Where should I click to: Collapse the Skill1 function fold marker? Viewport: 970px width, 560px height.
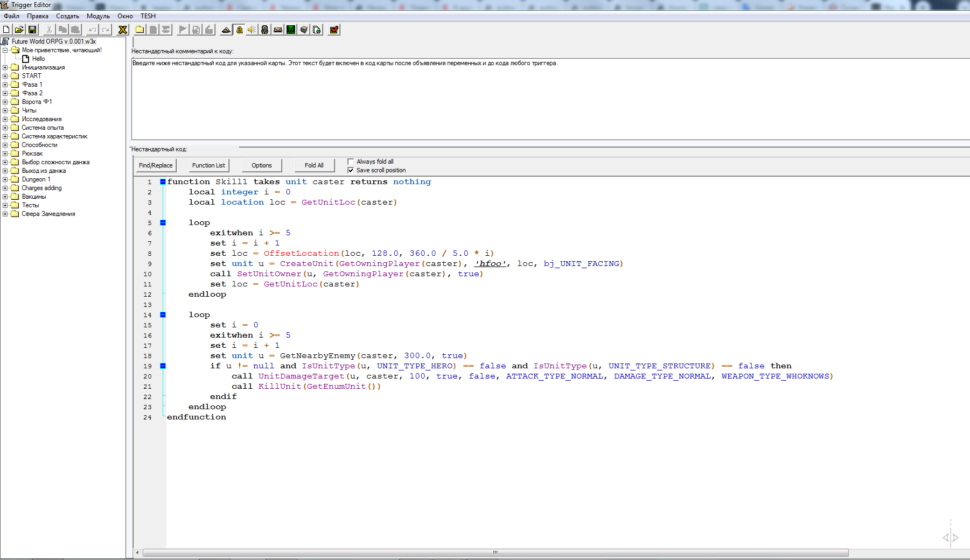[163, 182]
